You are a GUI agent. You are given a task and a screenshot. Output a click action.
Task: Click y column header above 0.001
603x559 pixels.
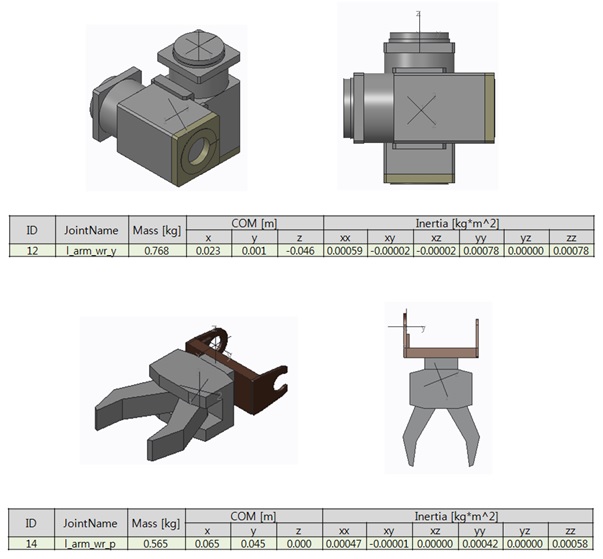pyautogui.click(x=254, y=238)
